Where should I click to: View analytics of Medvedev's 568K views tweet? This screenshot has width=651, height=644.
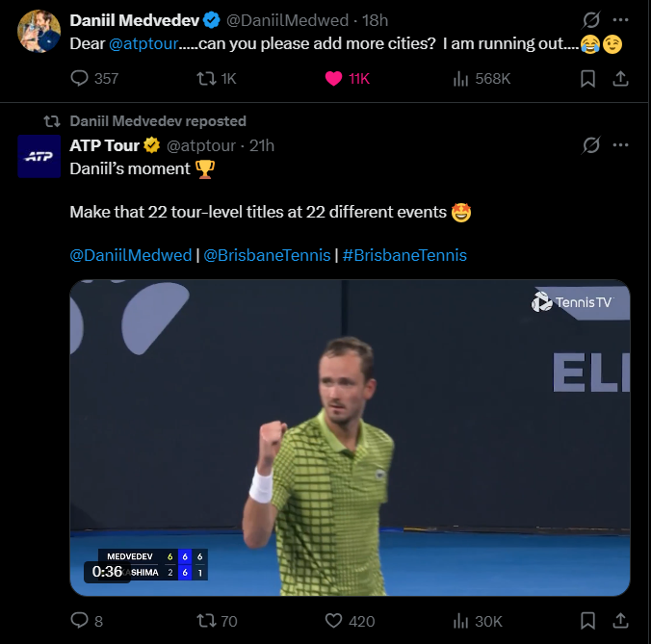point(461,78)
